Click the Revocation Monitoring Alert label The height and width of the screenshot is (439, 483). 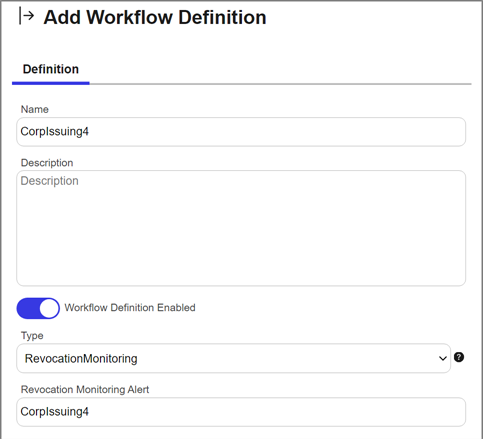pos(85,389)
